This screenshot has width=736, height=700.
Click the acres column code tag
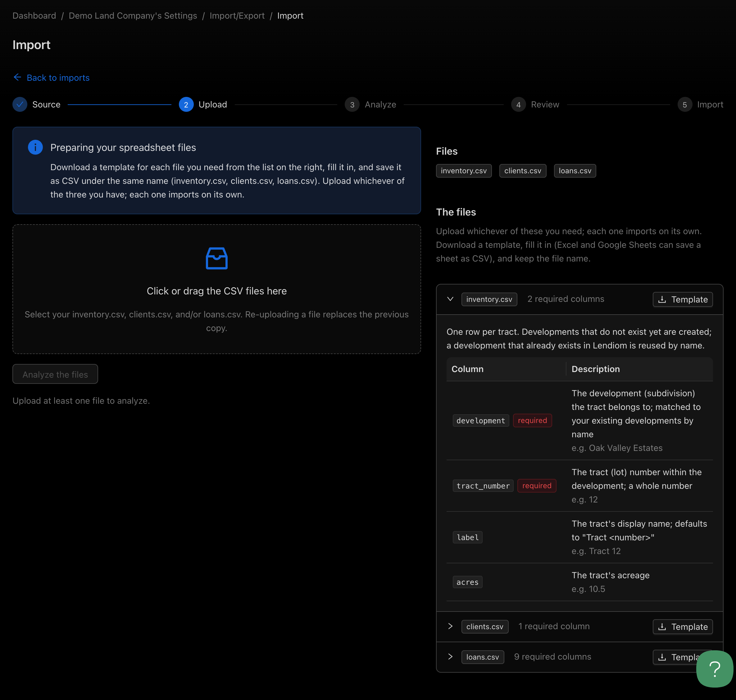pyautogui.click(x=467, y=582)
